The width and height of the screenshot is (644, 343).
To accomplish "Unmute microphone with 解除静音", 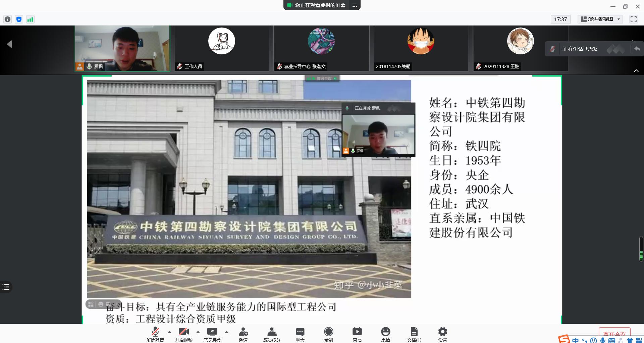I will click(155, 334).
